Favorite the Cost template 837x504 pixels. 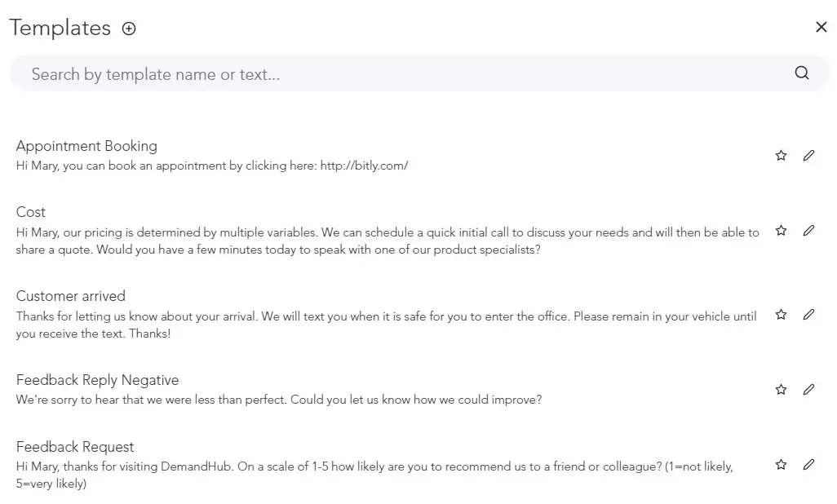point(781,231)
